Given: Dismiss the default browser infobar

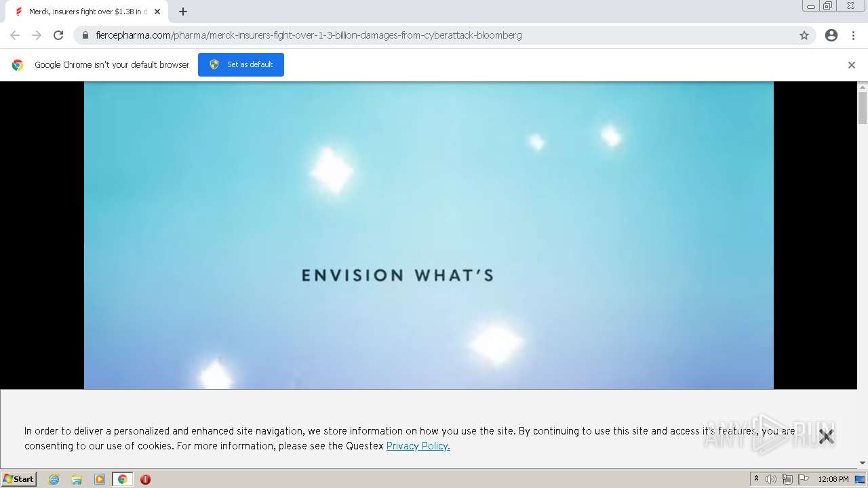Looking at the screenshot, I should (852, 65).
